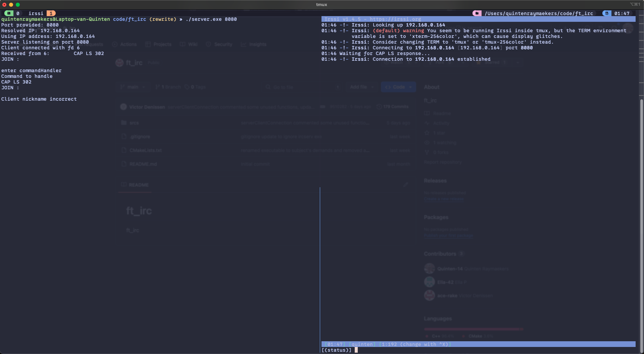Maximize the window with the green button

18,5
